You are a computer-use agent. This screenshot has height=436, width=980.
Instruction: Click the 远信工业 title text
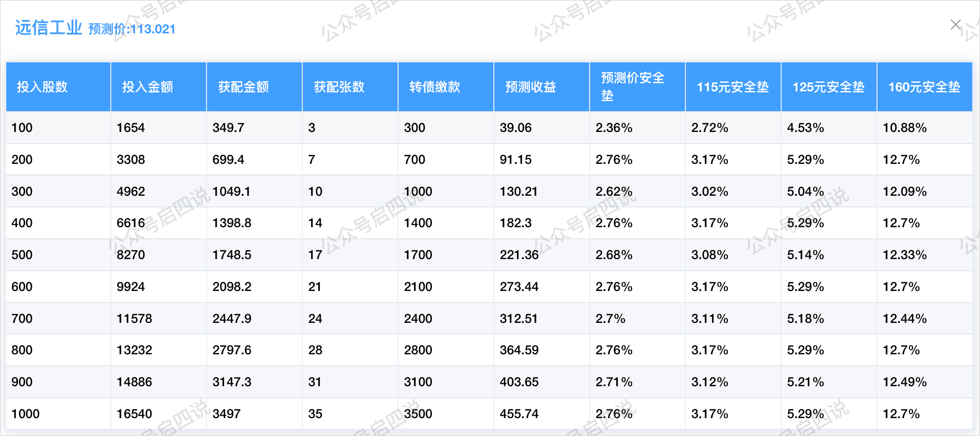(x=48, y=28)
